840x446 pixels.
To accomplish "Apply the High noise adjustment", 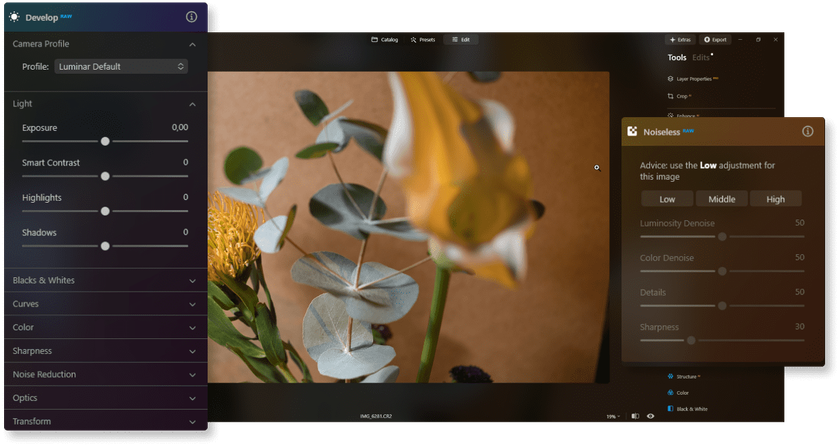I will [776, 199].
